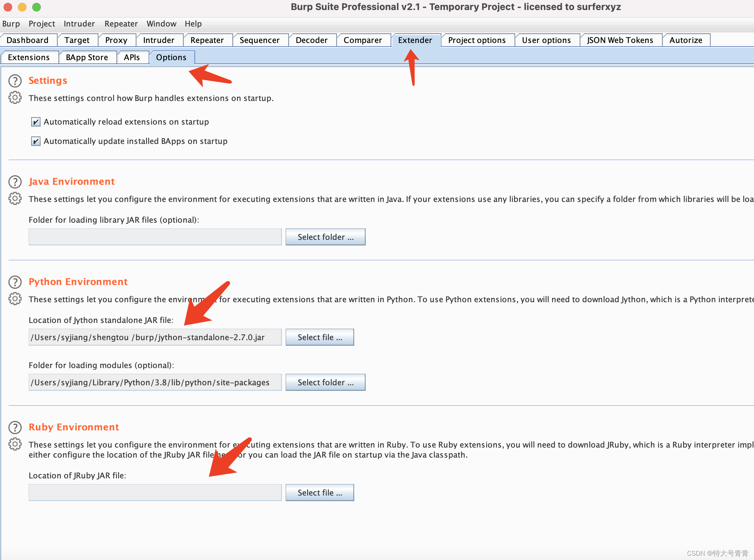The width and height of the screenshot is (754, 560).
Task: Focus the Jython standalone JAR path field
Action: 155,337
